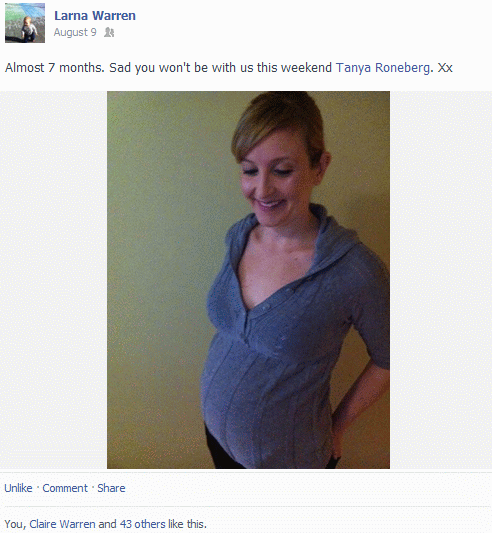
Task: Open the posted pregnancy photo
Action: pos(248,280)
